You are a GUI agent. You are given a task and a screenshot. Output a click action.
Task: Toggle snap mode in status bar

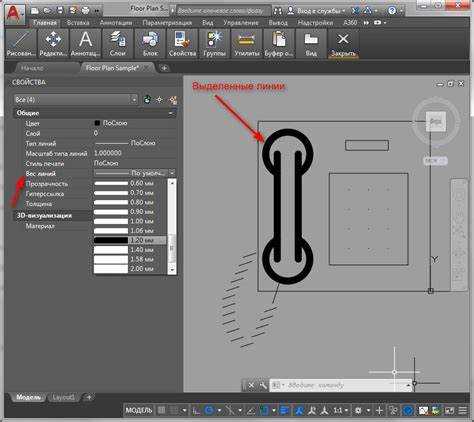click(x=174, y=410)
